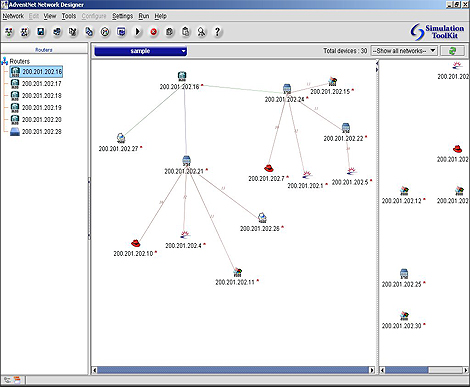Open the sample network dropdown
This screenshot has height=387, width=470.
click(140, 51)
